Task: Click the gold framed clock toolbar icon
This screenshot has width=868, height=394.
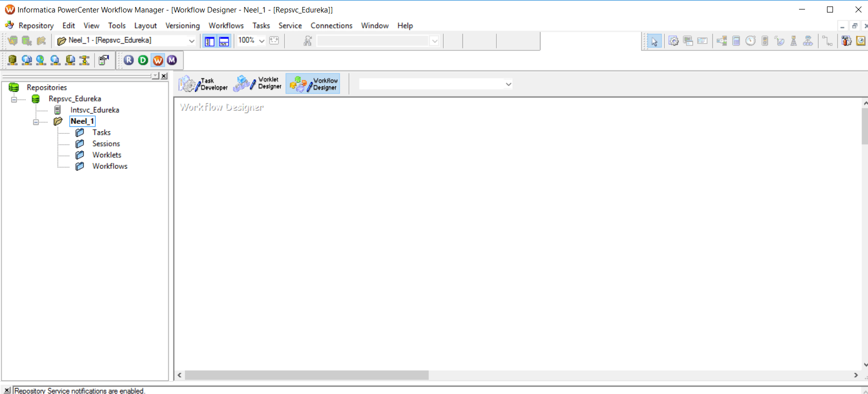Action: click(x=860, y=41)
